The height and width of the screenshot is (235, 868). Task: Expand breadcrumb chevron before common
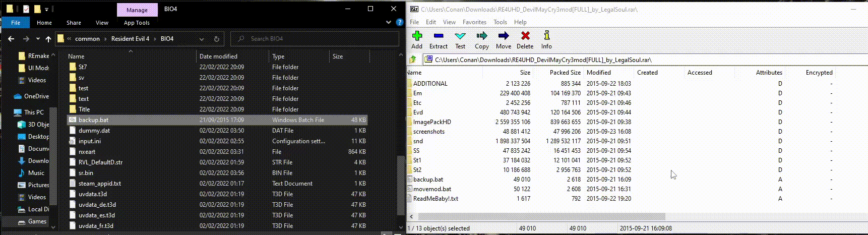69,39
